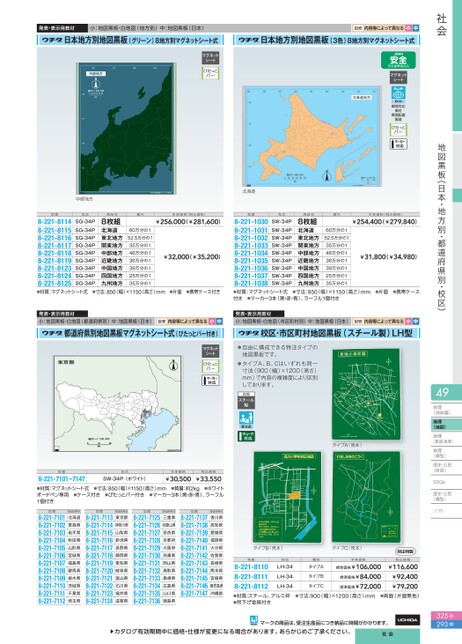The width and height of the screenshot is (462, 644).
Task: Click the スチール製 icon in the LH型 section
Action: (246, 400)
